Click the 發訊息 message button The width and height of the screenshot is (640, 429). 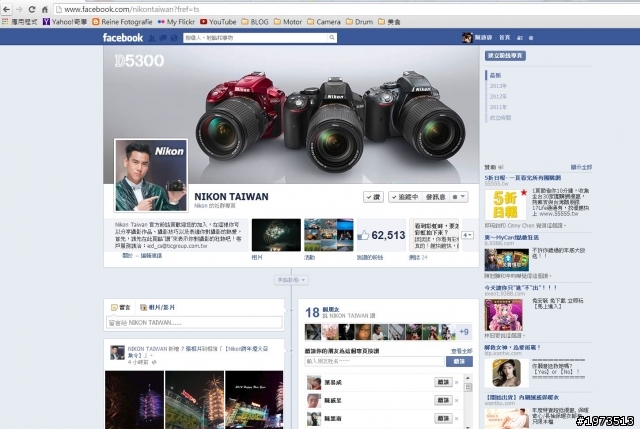point(435,197)
